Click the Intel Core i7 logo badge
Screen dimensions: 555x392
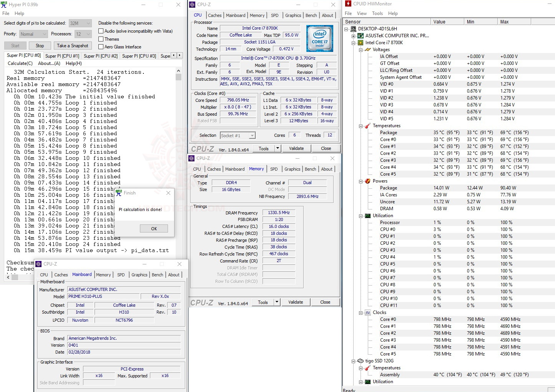pyautogui.click(x=319, y=38)
